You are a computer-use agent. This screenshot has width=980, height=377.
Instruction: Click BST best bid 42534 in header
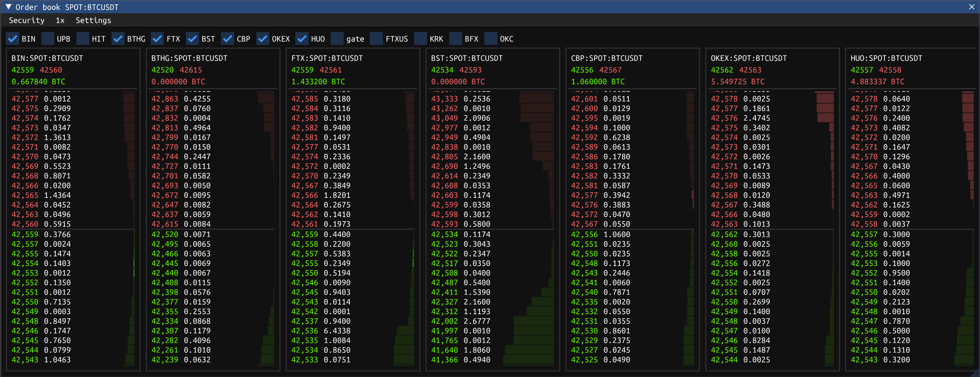coord(443,70)
